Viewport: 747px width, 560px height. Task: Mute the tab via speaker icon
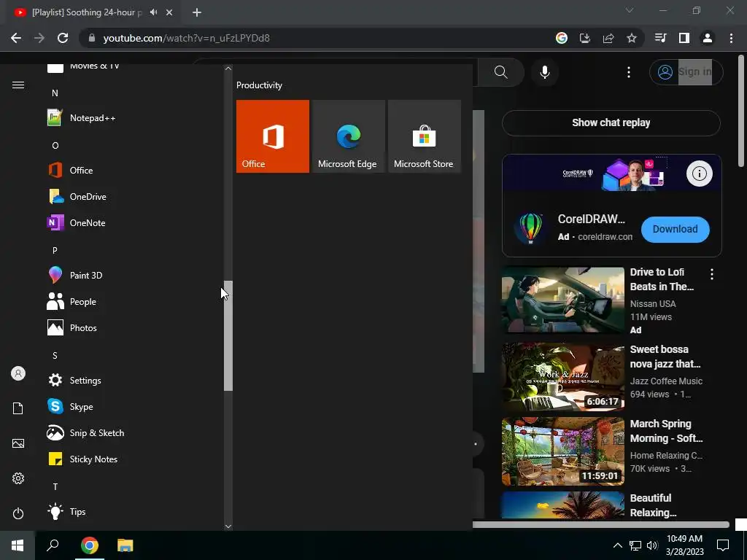[x=153, y=12]
